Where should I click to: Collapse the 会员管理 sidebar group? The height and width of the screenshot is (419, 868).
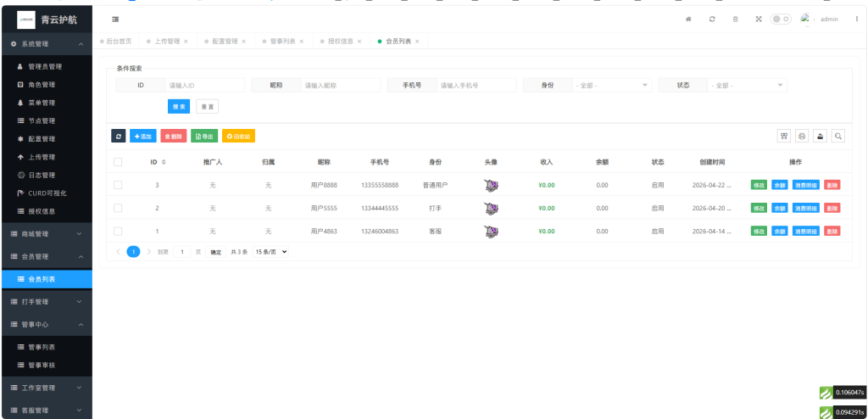[x=46, y=257]
